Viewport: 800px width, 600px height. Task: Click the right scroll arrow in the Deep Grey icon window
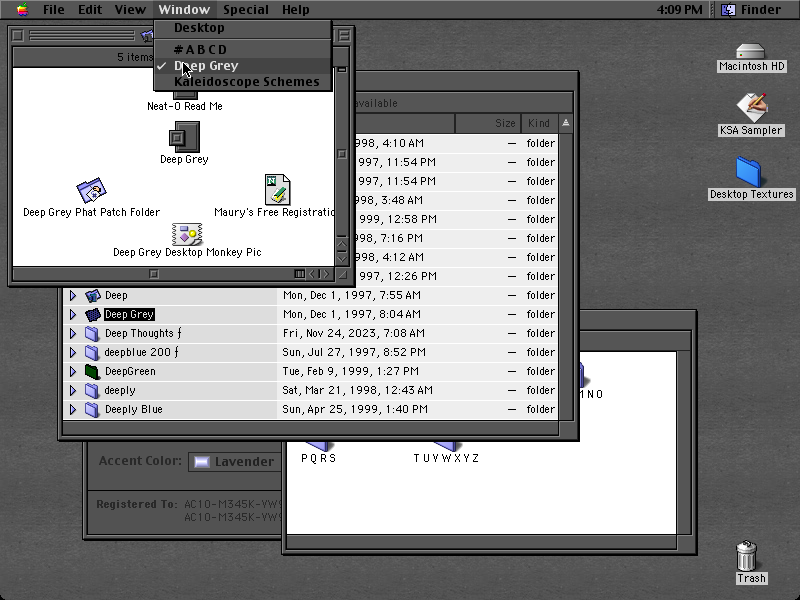[326, 274]
